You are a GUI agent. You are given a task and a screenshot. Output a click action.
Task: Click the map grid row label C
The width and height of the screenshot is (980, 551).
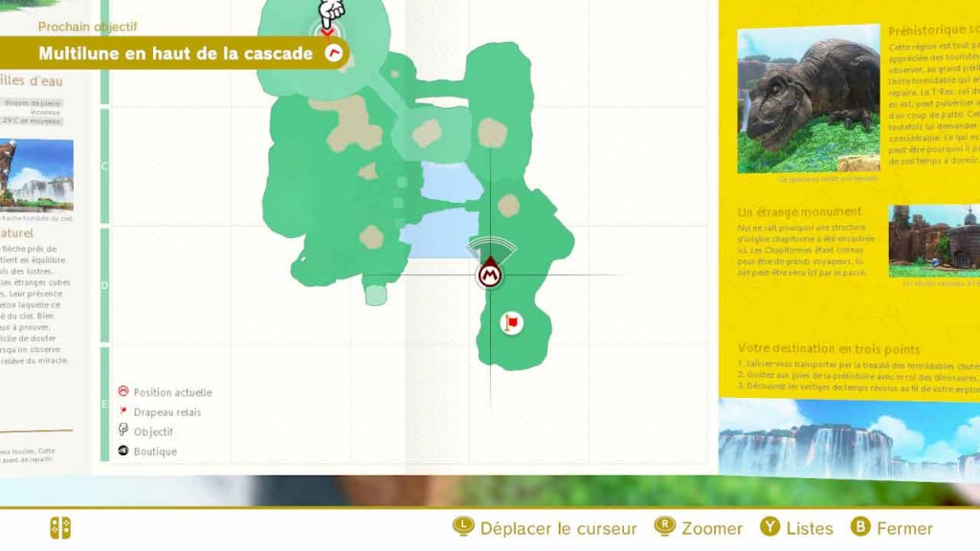pyautogui.click(x=104, y=166)
